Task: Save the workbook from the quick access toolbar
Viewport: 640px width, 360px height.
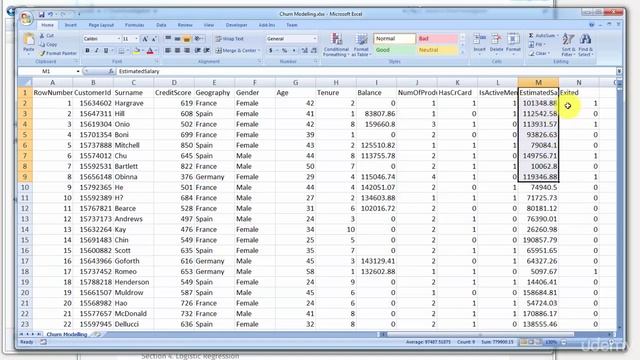Action: (41, 14)
